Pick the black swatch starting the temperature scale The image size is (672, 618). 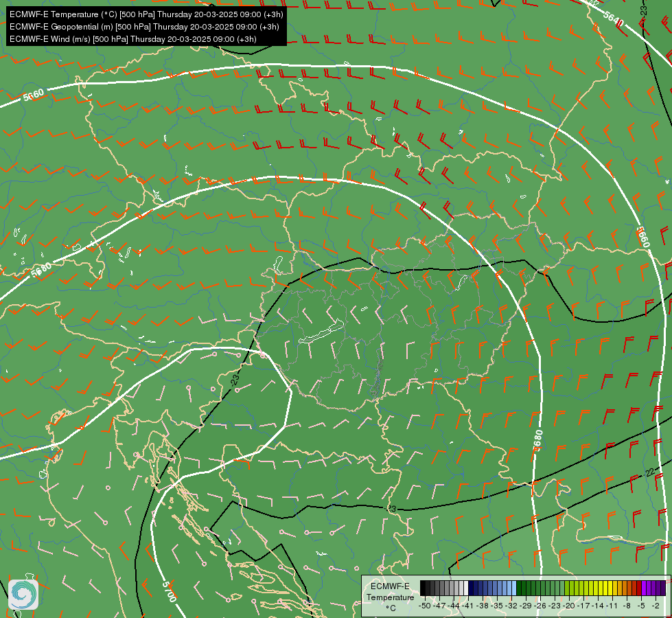423,588
